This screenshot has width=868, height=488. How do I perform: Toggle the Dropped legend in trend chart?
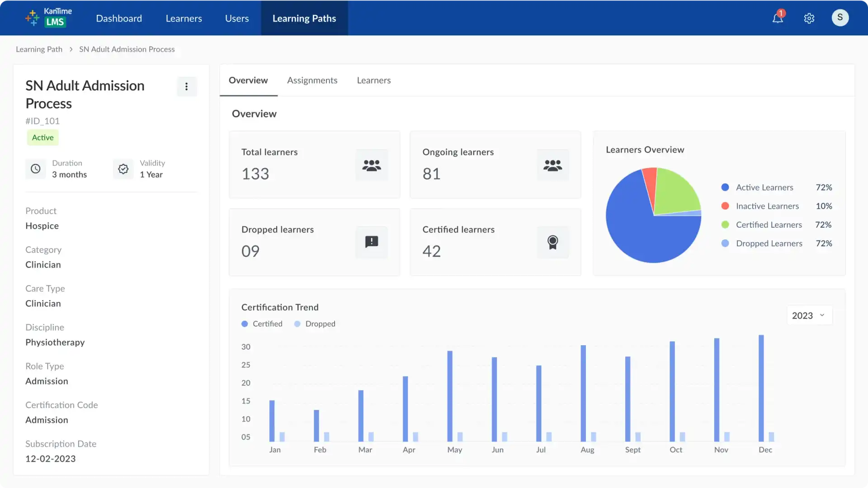pyautogui.click(x=315, y=324)
